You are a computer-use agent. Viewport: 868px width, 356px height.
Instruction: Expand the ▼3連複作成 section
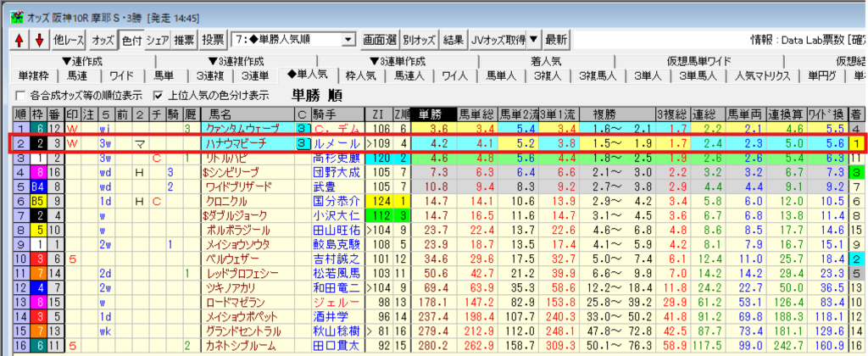(235, 61)
